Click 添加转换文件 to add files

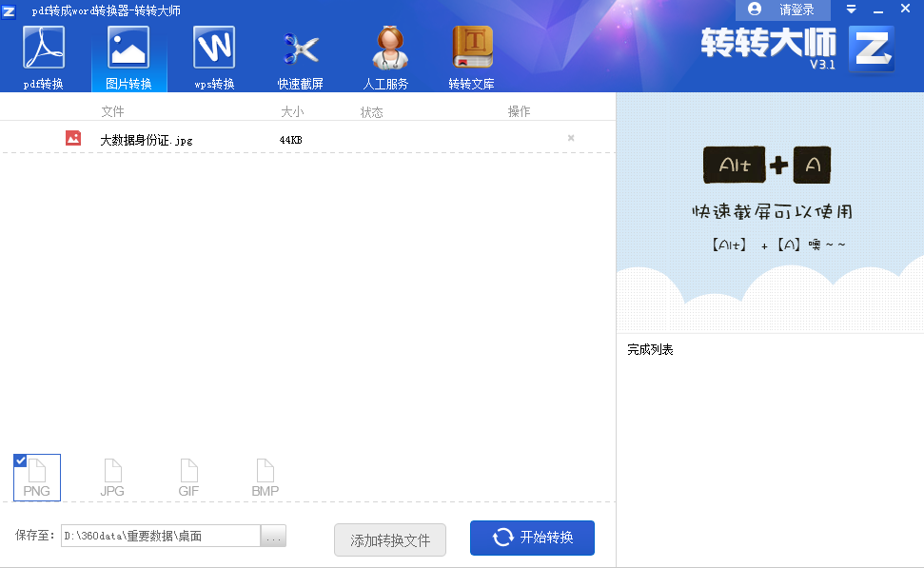pos(390,539)
